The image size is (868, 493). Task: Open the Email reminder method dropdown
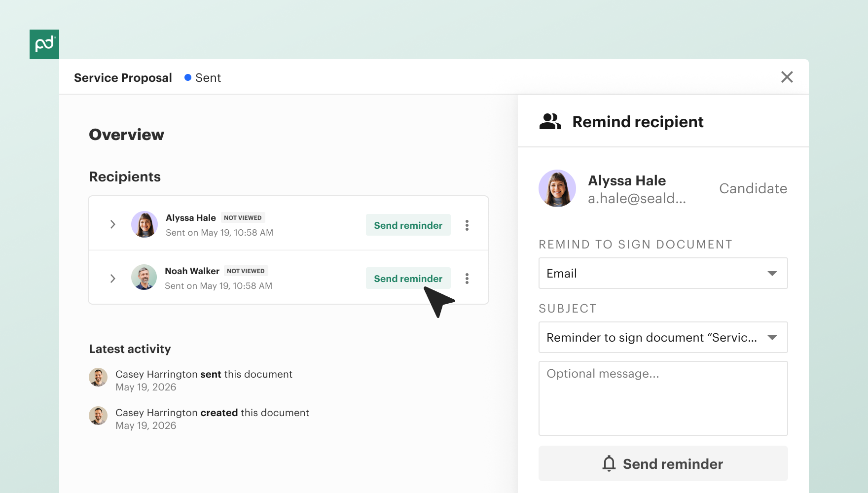click(x=663, y=273)
